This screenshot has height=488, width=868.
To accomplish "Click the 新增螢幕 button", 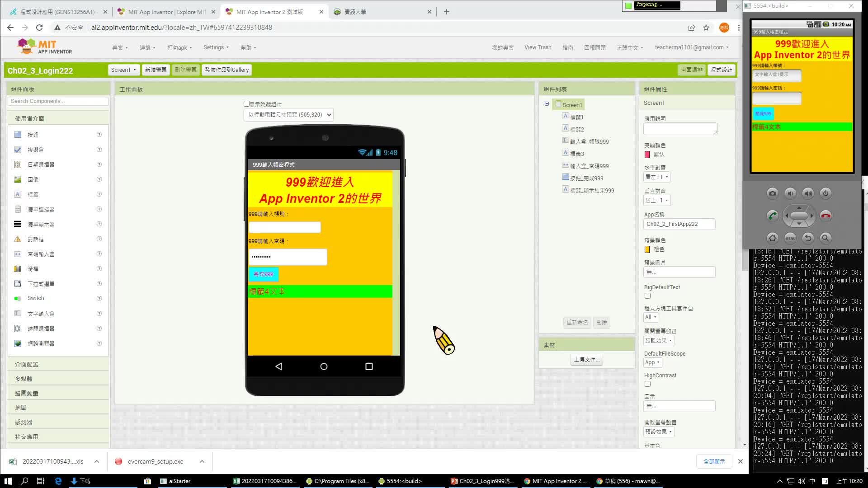I will click(x=156, y=70).
